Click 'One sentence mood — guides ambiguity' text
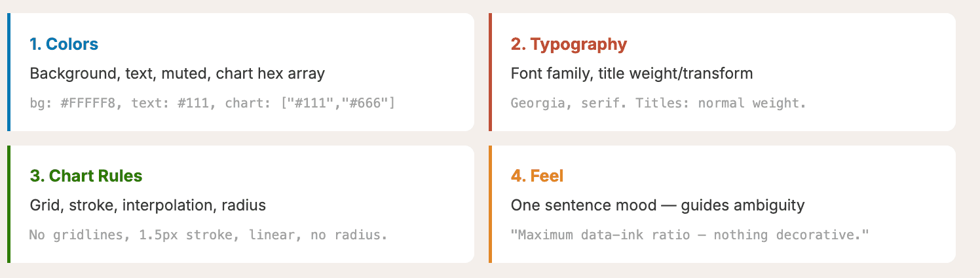 pyautogui.click(x=657, y=205)
